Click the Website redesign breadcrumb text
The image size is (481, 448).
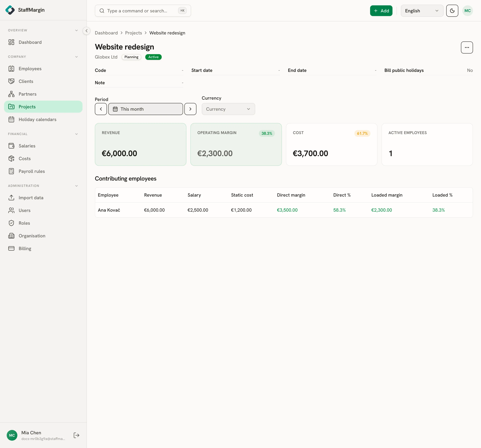[167, 33]
